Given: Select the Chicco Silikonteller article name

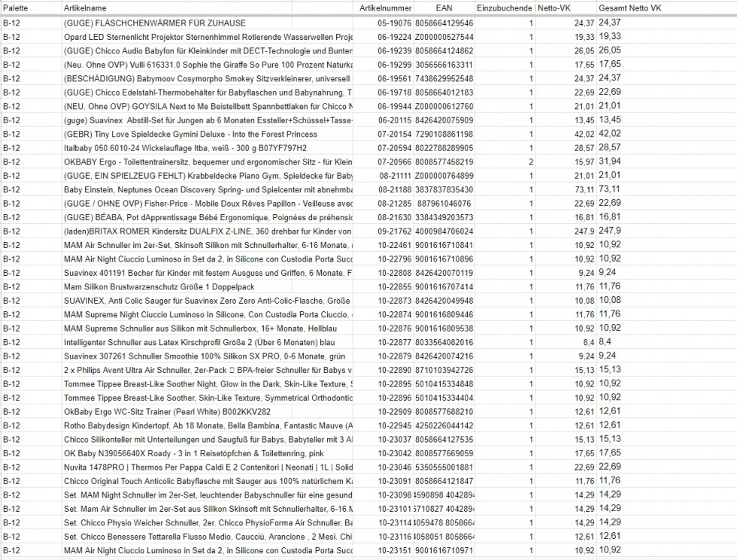Looking at the screenshot, I should (x=208, y=439).
